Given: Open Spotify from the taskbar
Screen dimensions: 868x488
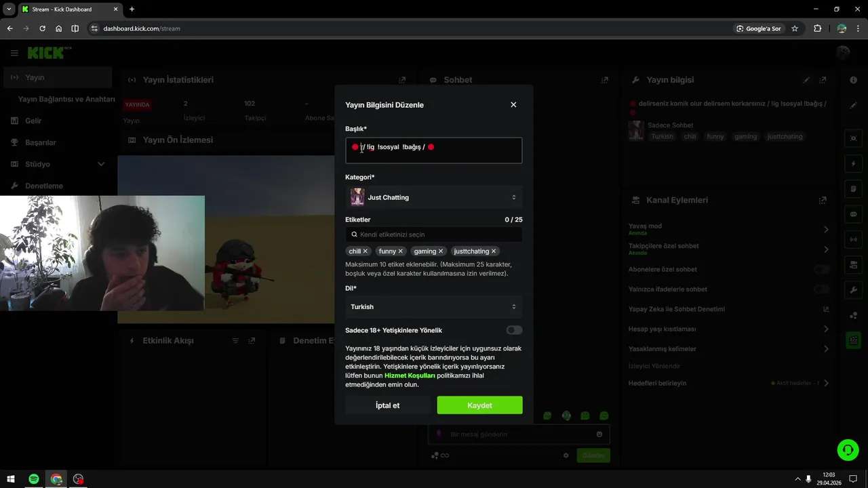Looking at the screenshot, I should [34, 479].
